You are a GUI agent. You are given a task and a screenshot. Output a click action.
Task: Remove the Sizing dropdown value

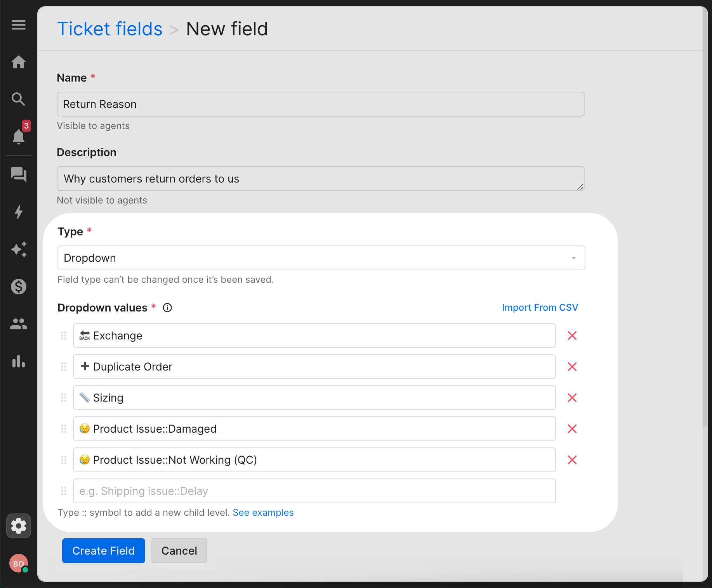click(572, 398)
